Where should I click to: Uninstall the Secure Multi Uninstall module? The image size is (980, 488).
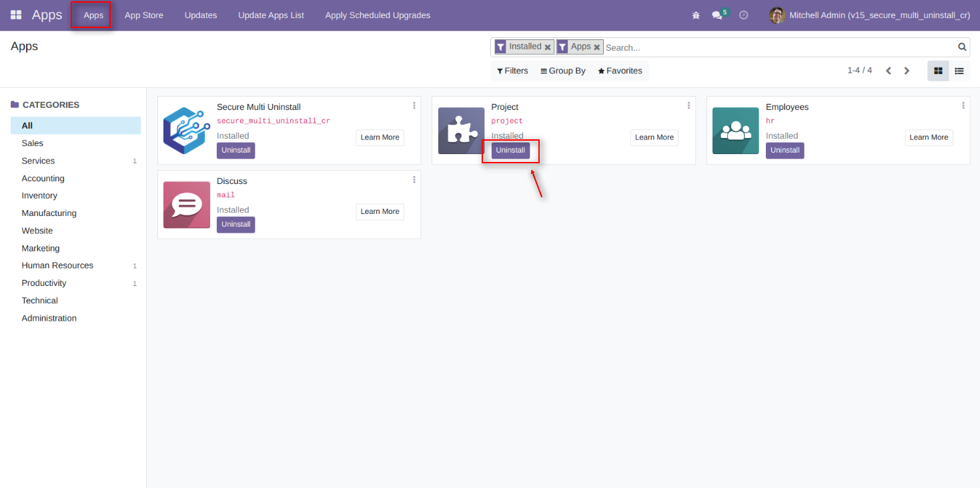point(236,150)
